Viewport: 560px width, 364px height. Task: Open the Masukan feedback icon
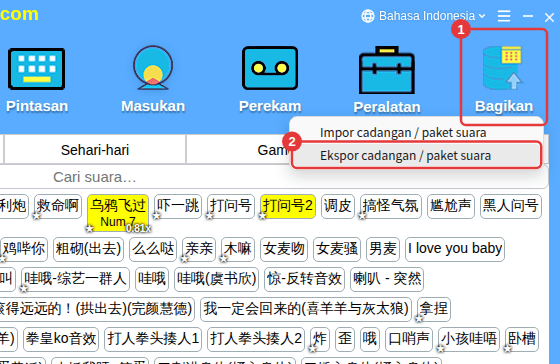click(x=153, y=68)
